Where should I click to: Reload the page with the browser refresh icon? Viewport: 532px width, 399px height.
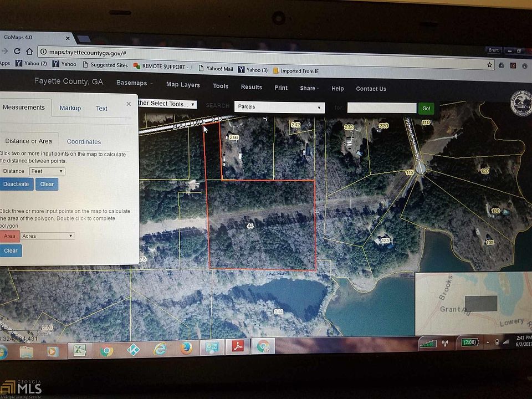[17, 51]
